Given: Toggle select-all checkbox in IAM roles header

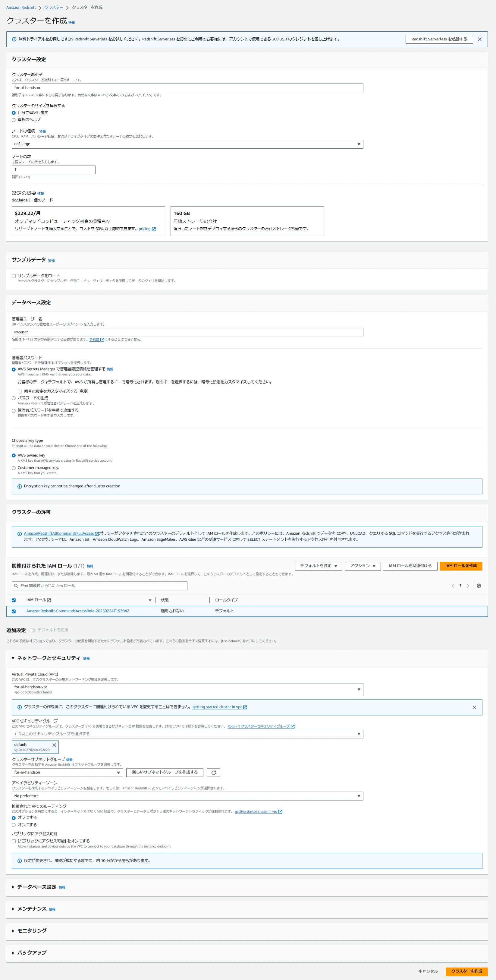Looking at the screenshot, I should [14, 600].
